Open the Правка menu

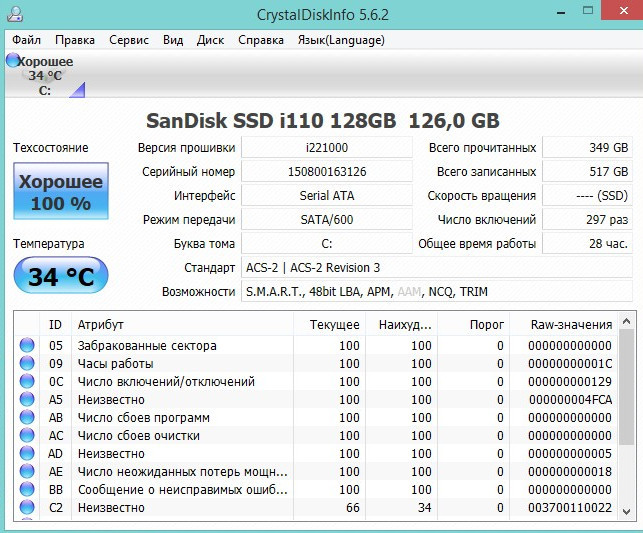[x=75, y=40]
